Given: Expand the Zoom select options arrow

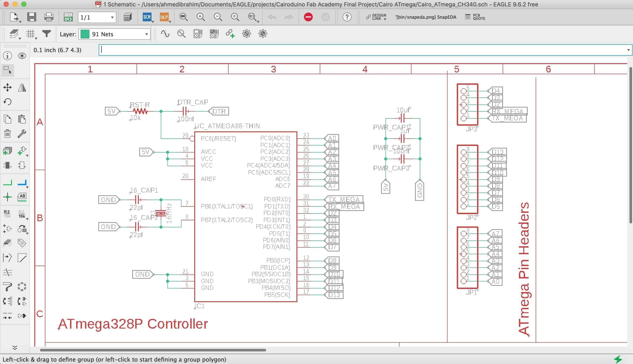Looking at the screenshot, I should (258, 22).
